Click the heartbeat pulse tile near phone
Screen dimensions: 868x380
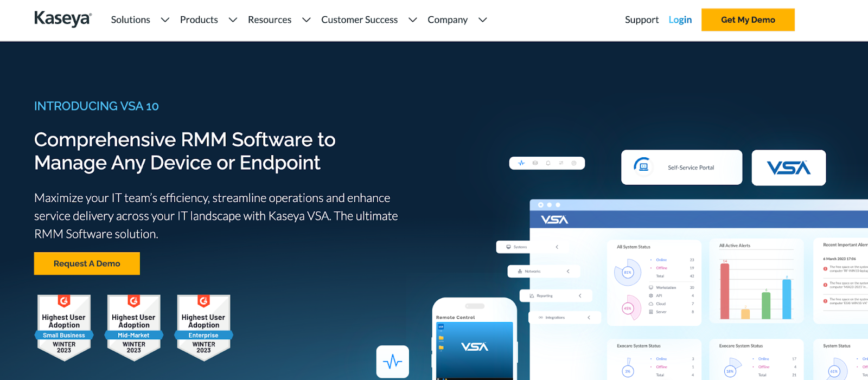(393, 362)
